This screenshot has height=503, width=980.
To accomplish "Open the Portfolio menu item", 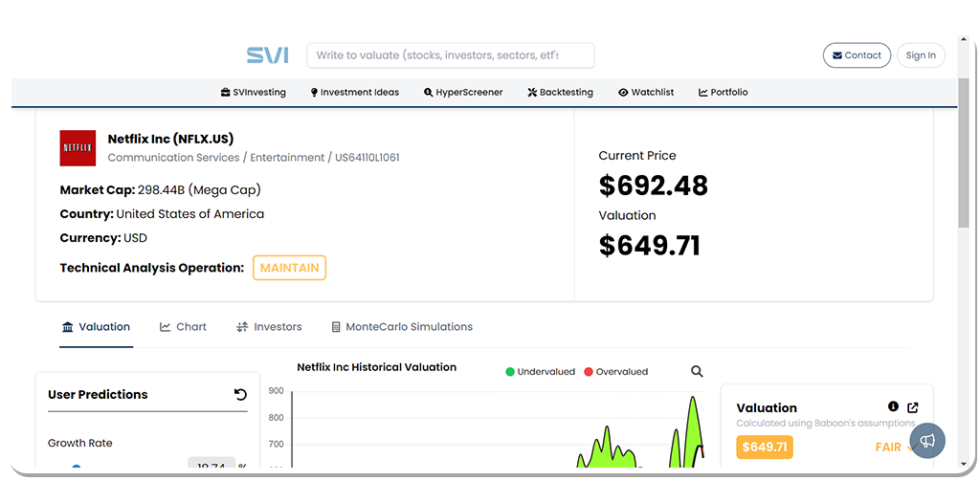I will tap(724, 93).
